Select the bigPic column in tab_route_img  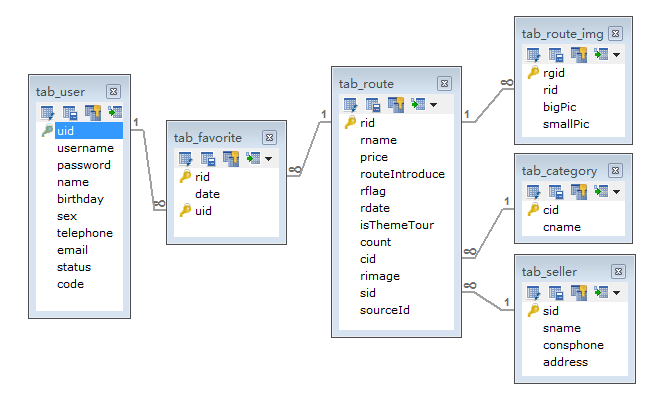tap(560, 107)
